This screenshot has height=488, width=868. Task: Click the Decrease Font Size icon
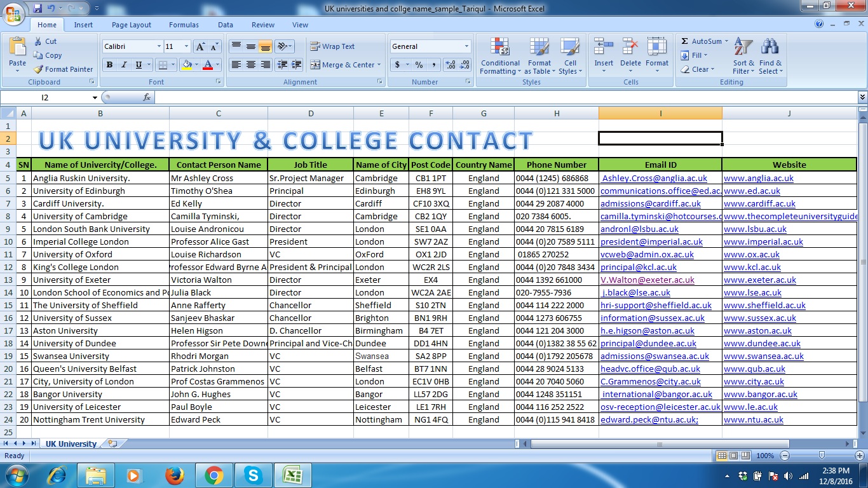click(214, 46)
